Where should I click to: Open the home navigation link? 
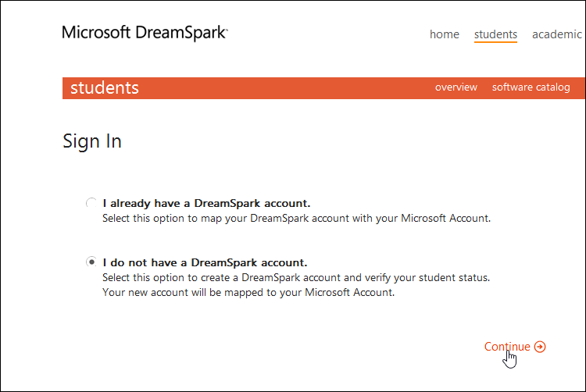click(445, 34)
